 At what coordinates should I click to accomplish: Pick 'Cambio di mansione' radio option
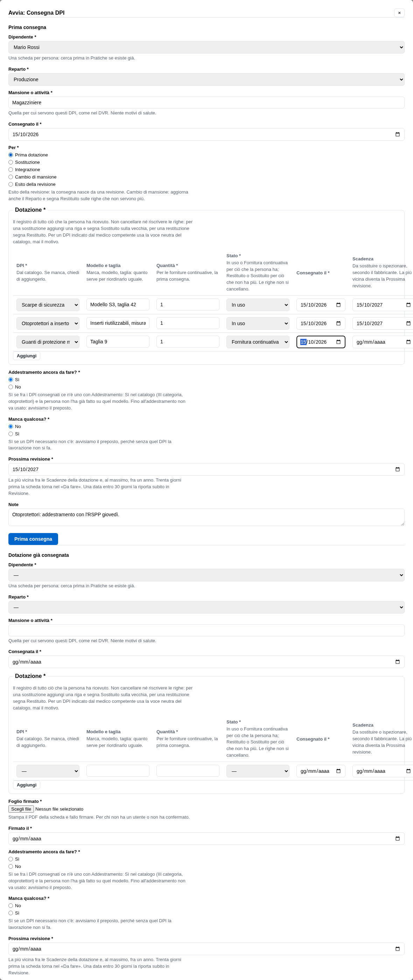coord(10,177)
